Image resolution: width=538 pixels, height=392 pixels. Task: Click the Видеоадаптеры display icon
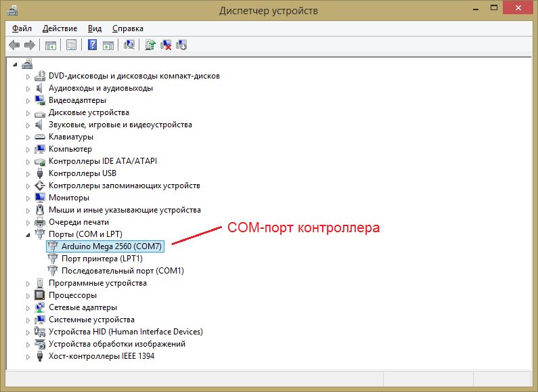pyautogui.click(x=40, y=100)
